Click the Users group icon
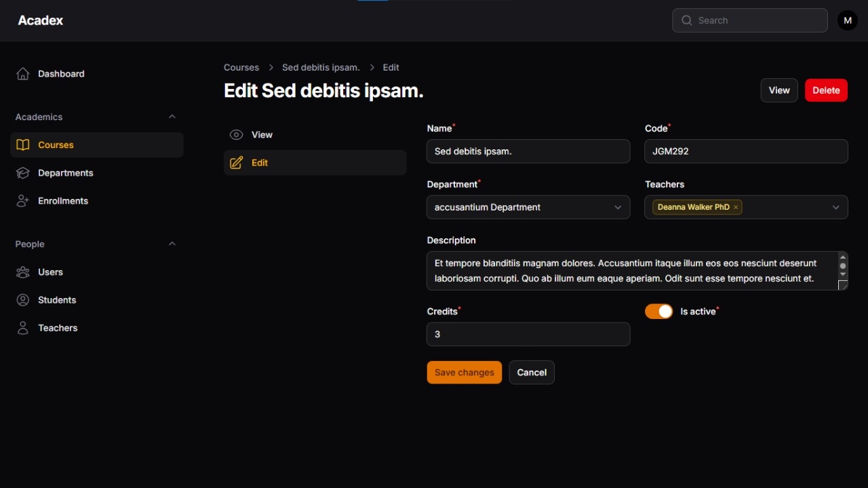This screenshot has width=868, height=488. [23, 272]
